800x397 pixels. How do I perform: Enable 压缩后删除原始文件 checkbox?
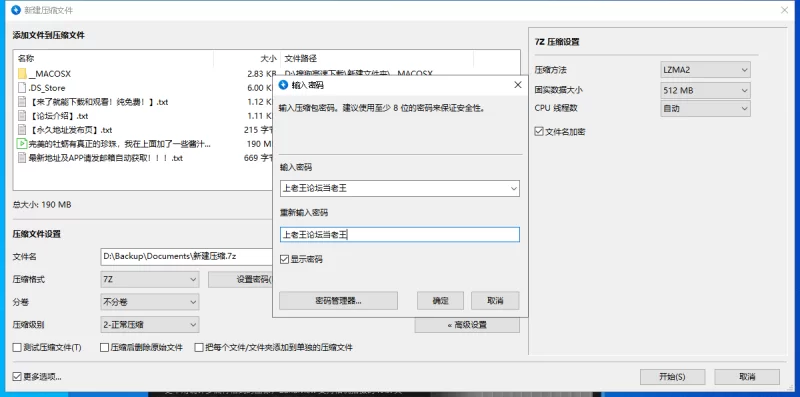[x=105, y=348]
